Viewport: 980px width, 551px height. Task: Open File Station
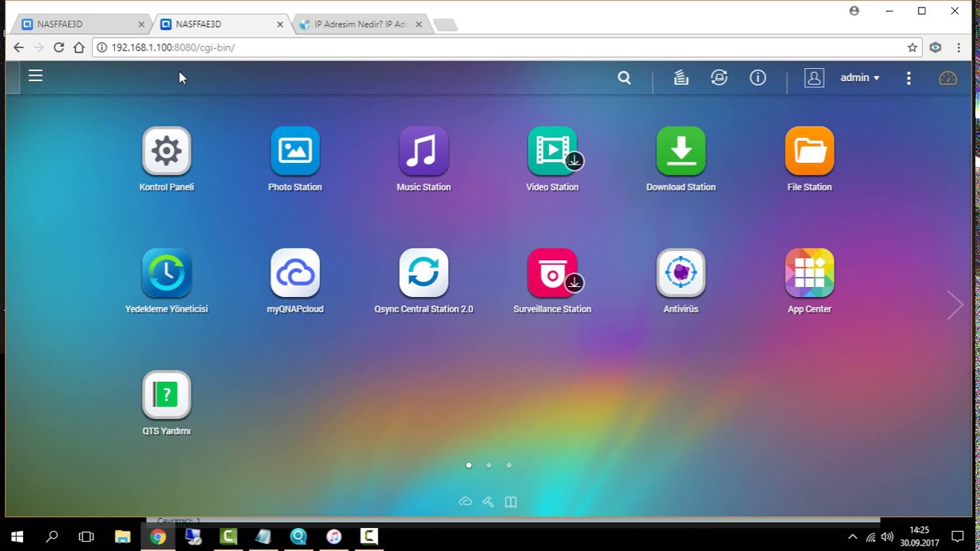tap(809, 151)
